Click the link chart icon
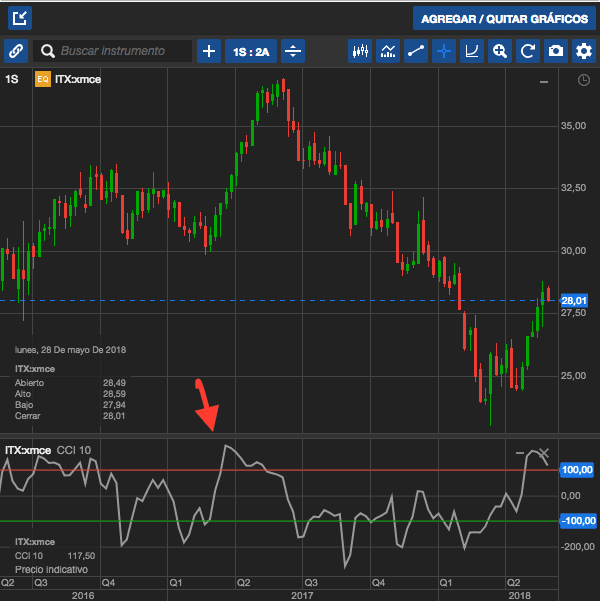Image resolution: width=600 pixels, height=601 pixels. pos(16,51)
